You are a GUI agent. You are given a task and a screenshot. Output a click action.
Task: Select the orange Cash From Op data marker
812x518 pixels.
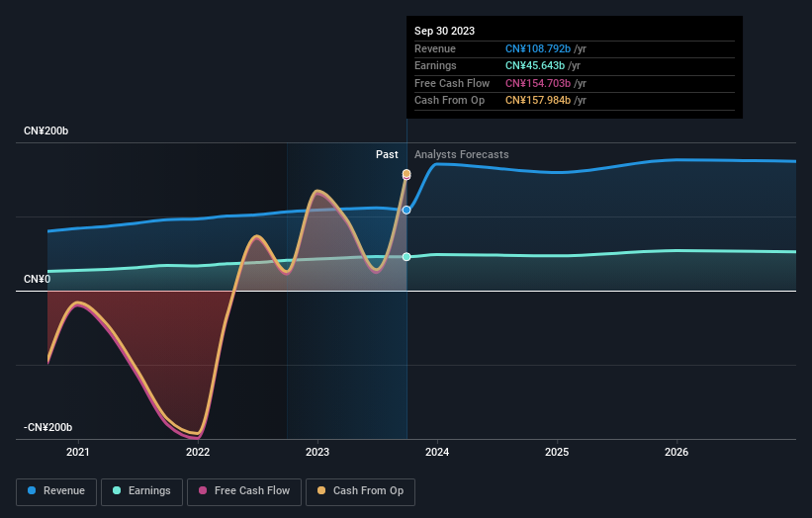406,173
